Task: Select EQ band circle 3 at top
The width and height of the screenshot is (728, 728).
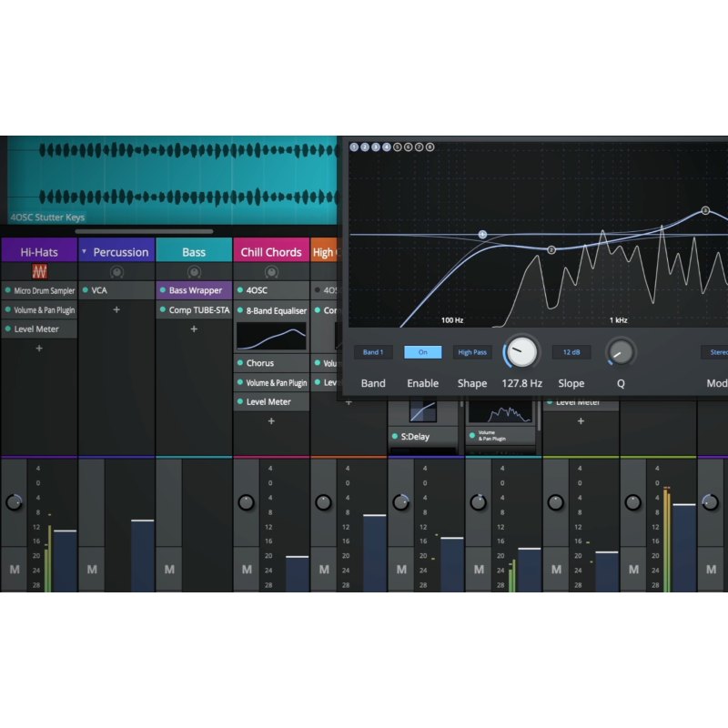Action: coord(376,147)
